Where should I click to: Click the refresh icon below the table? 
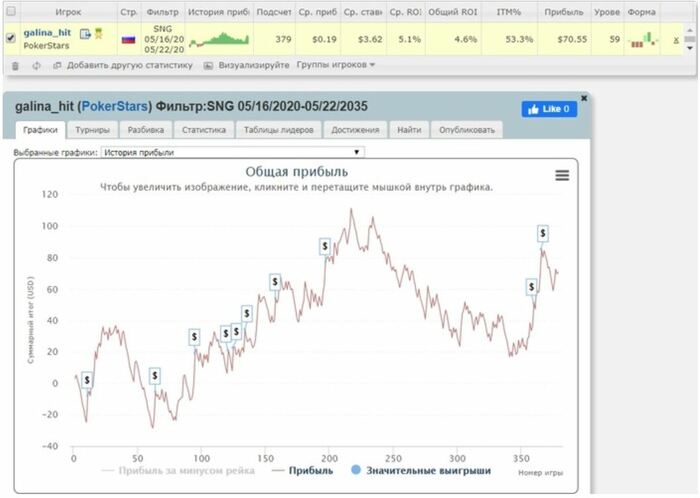pyautogui.click(x=36, y=66)
